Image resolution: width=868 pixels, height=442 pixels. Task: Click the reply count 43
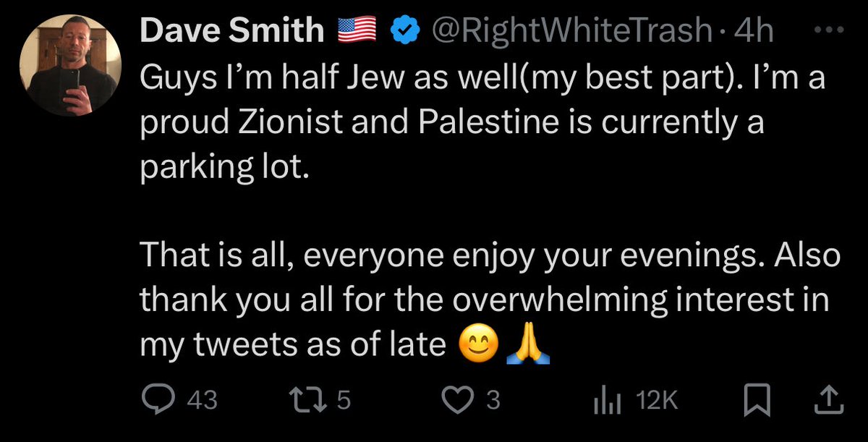pos(201,401)
